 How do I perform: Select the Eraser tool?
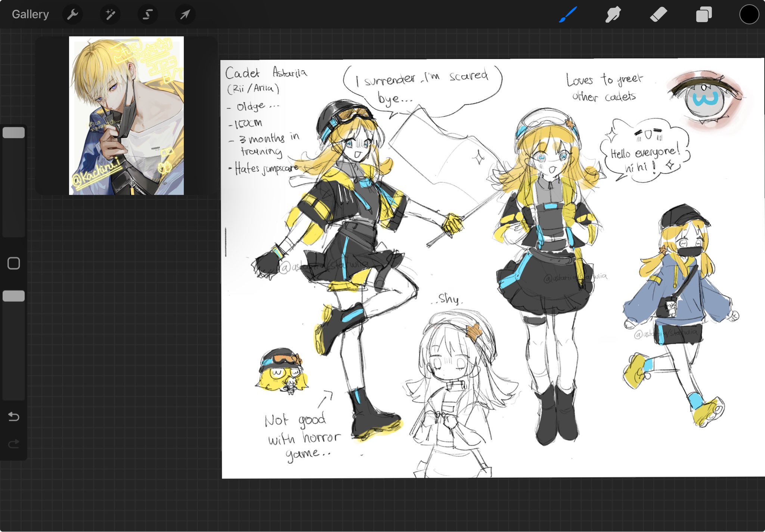(658, 15)
